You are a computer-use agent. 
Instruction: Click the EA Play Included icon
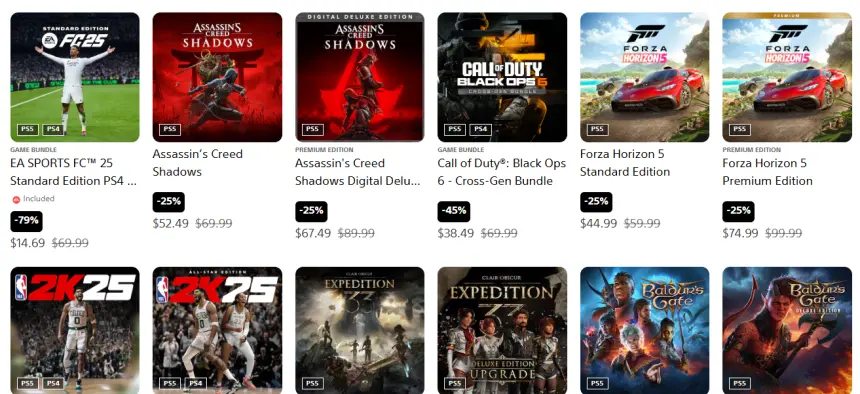16,199
